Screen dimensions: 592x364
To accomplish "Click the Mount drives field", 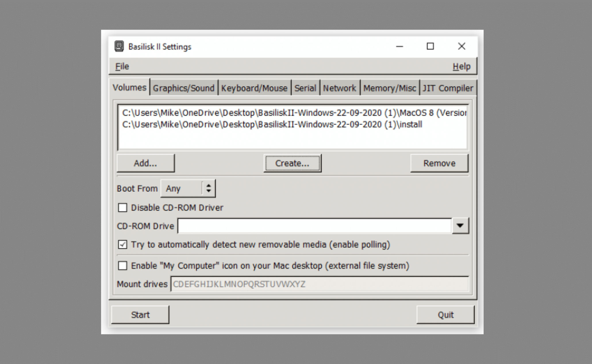I will (320, 284).
